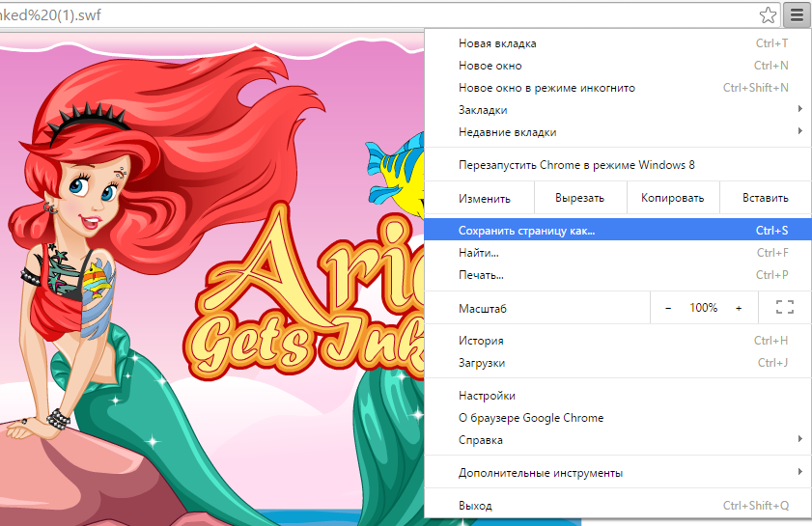Select О браузере Google Chrome

(618, 418)
